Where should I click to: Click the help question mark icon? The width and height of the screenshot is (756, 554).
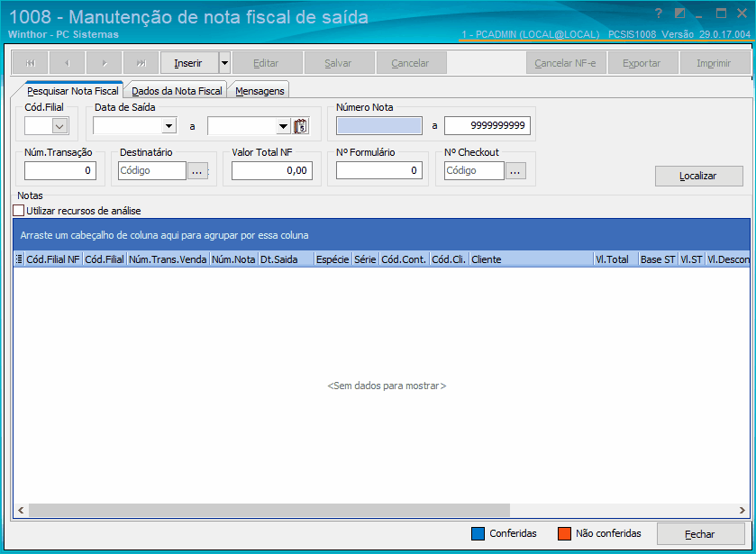click(659, 14)
